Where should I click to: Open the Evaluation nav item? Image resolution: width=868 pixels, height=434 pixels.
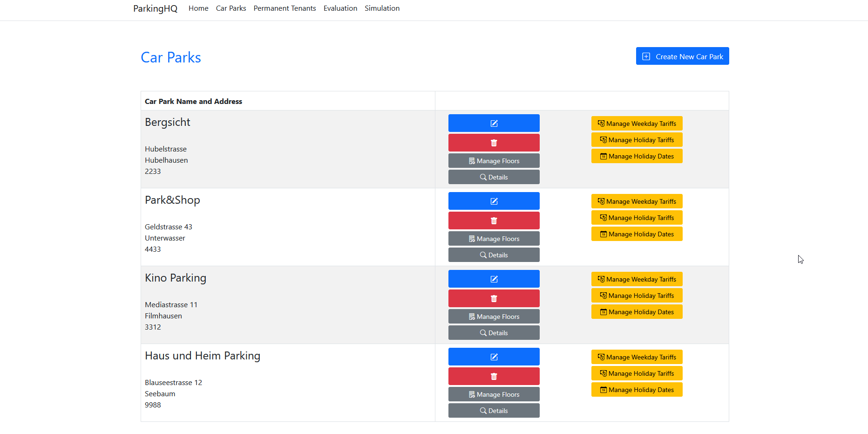click(340, 8)
